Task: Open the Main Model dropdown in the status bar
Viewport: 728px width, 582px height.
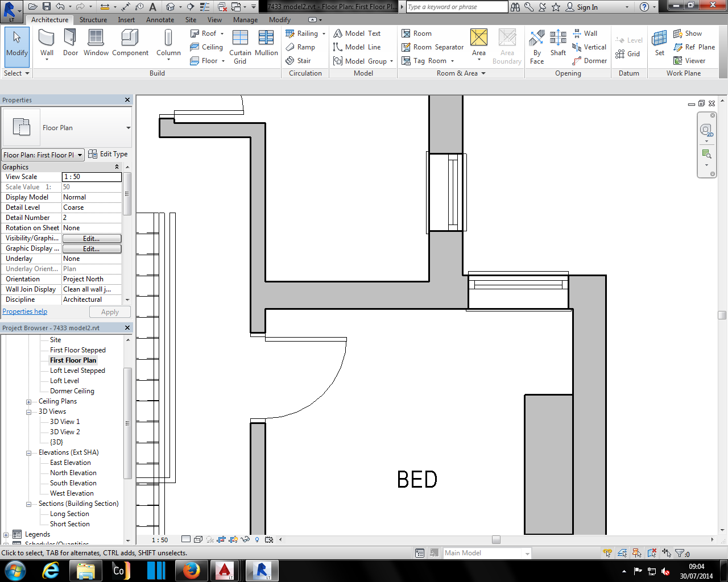Action: tap(526, 552)
